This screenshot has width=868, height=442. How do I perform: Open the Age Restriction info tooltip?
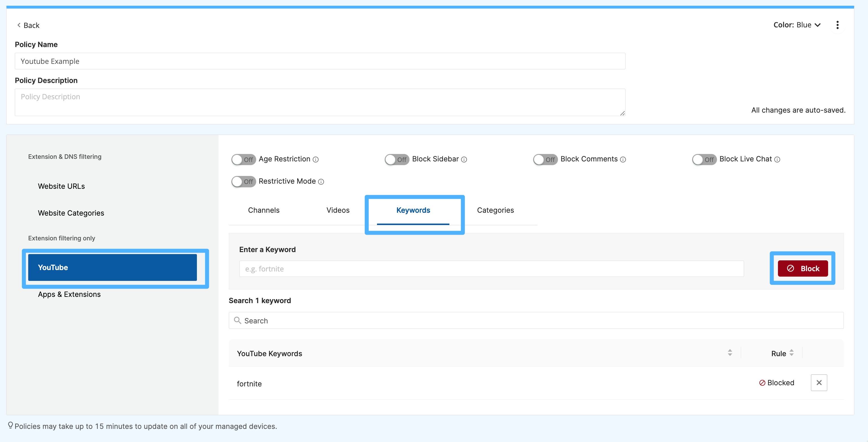click(x=315, y=159)
